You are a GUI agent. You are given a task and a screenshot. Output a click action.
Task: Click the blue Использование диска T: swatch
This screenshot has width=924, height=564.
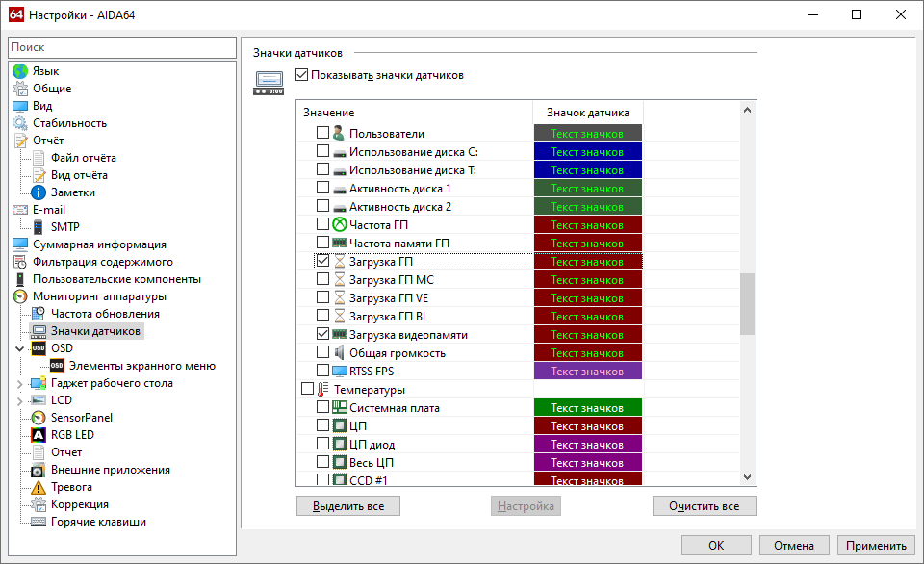click(x=587, y=170)
